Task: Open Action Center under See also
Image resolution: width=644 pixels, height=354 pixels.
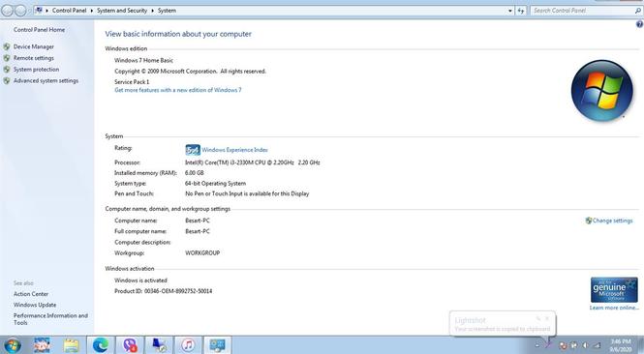Action: click(31, 294)
